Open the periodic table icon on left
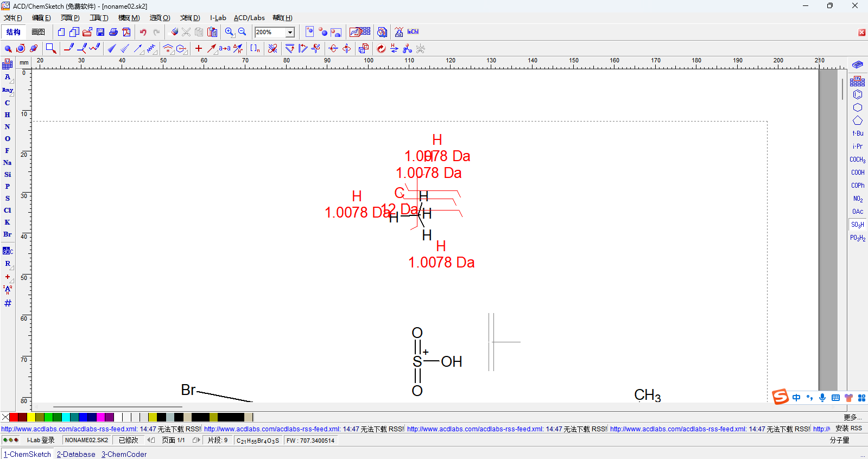The height and width of the screenshot is (459, 868). tap(8, 64)
